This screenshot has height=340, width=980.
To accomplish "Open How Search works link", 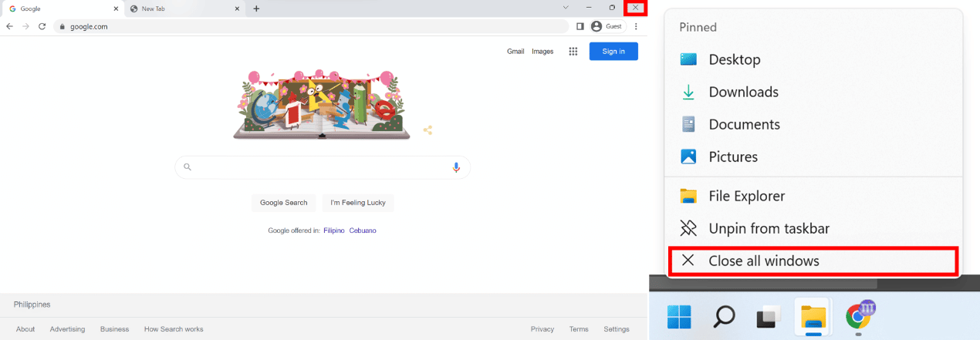I will click(174, 329).
